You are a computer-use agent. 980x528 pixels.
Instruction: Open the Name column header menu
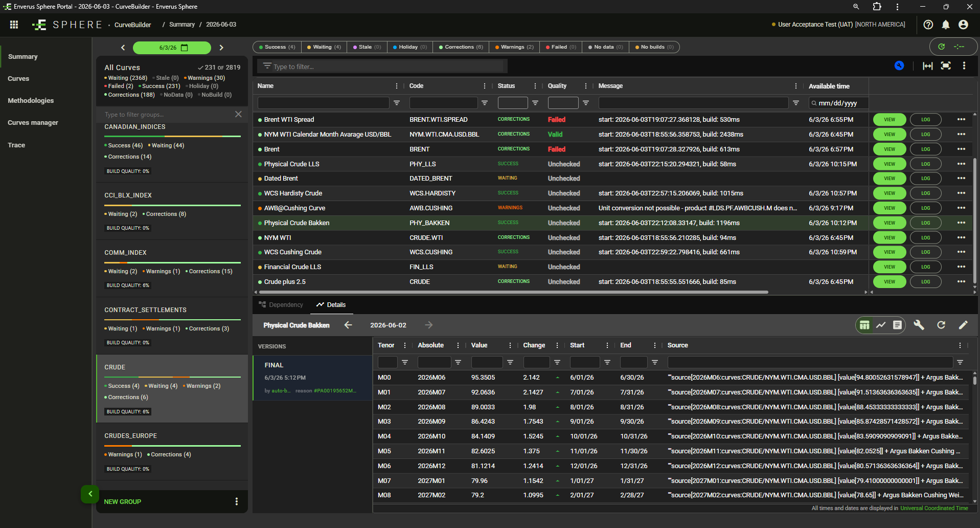point(397,86)
